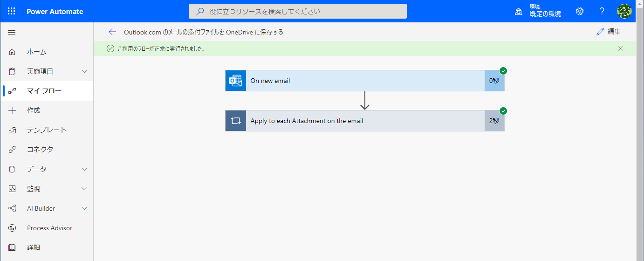This screenshot has width=644, height=261.
Task: Click the pencil icon beside 編集
Action: coord(600,32)
